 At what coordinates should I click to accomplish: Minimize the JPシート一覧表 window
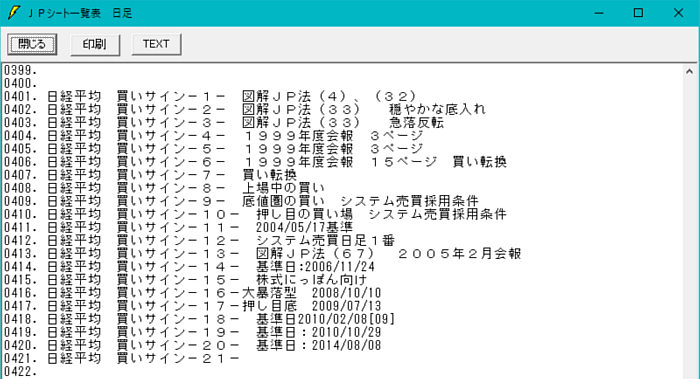pos(599,13)
